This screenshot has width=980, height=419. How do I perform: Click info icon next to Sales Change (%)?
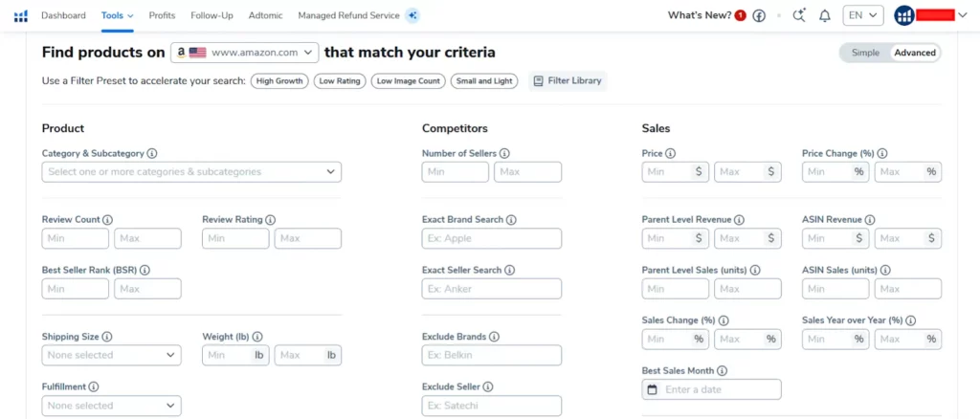tap(724, 320)
